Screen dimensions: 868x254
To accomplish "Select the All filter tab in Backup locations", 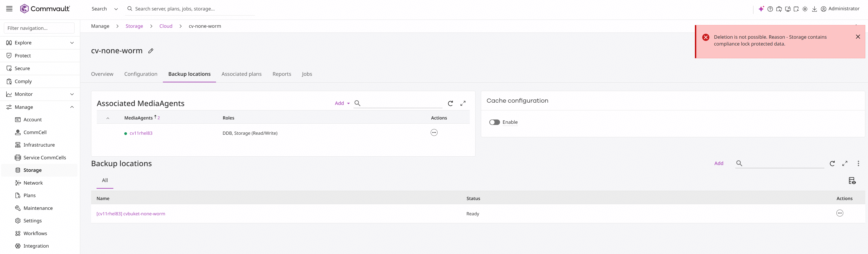I will (x=105, y=180).
